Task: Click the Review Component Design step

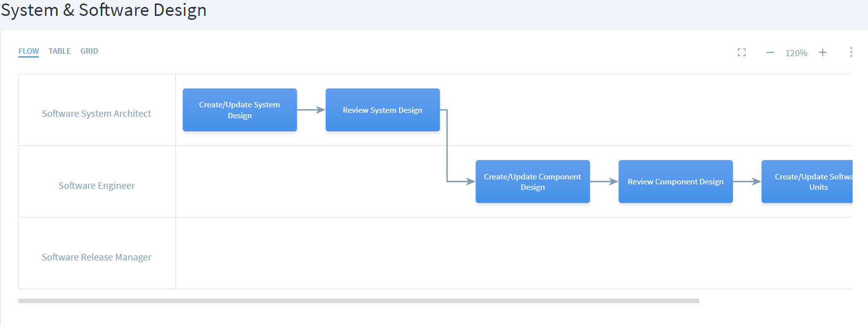Action: pos(675,181)
